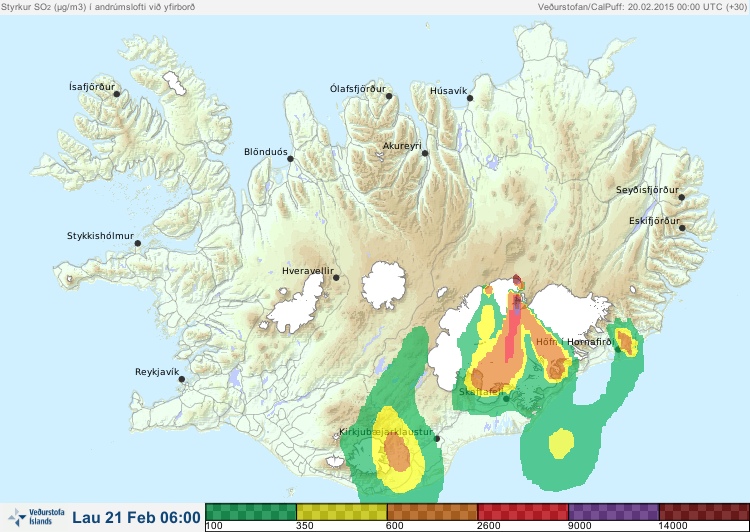Click the Stykkishólmur map label
Image resolution: width=750 pixels, height=532 pixels.
coord(100,236)
